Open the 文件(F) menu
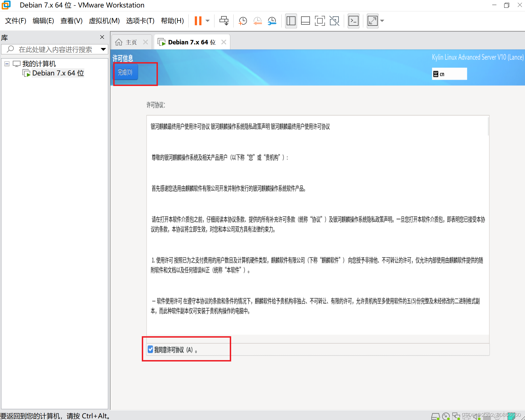 (16, 21)
